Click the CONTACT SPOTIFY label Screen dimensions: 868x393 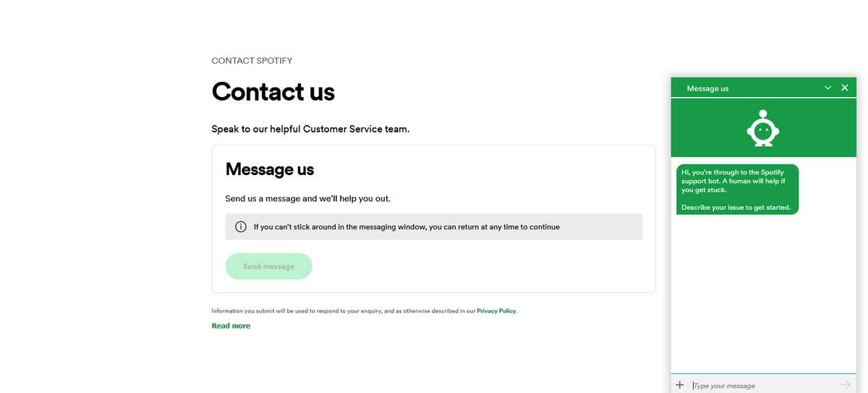(252, 61)
